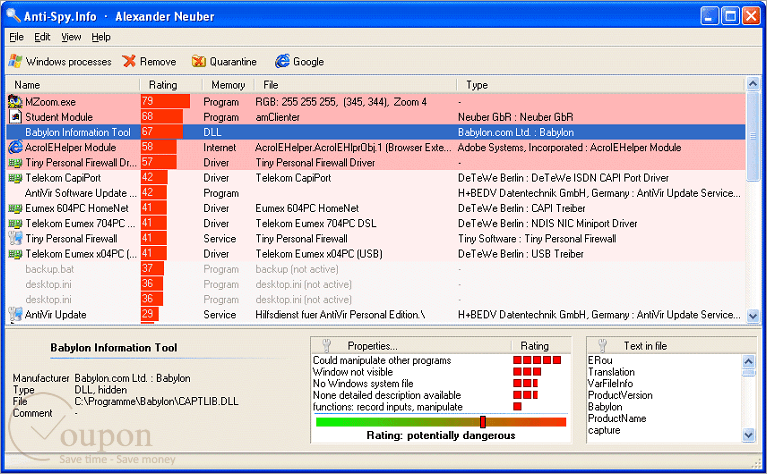Click 'DLL, hidden' type value

(100, 390)
